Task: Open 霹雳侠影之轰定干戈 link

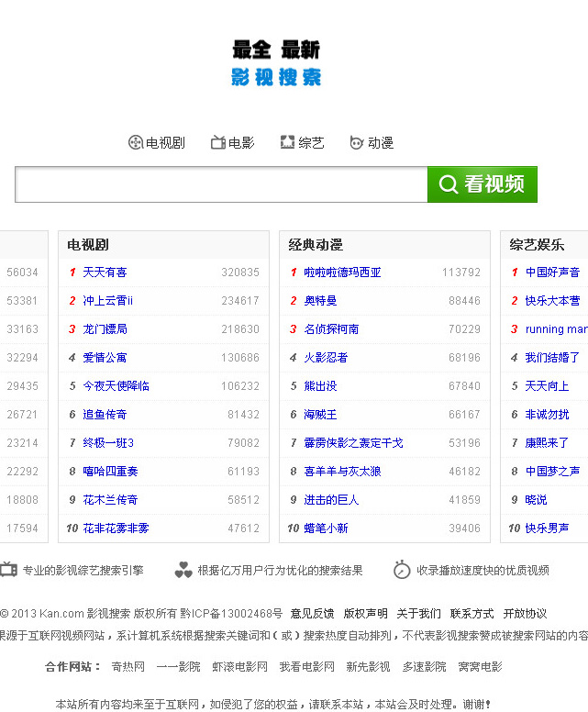Action: point(354,443)
